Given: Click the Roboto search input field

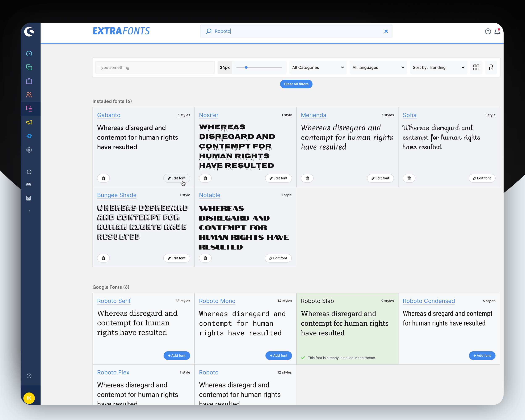Looking at the screenshot, I should [x=296, y=31].
